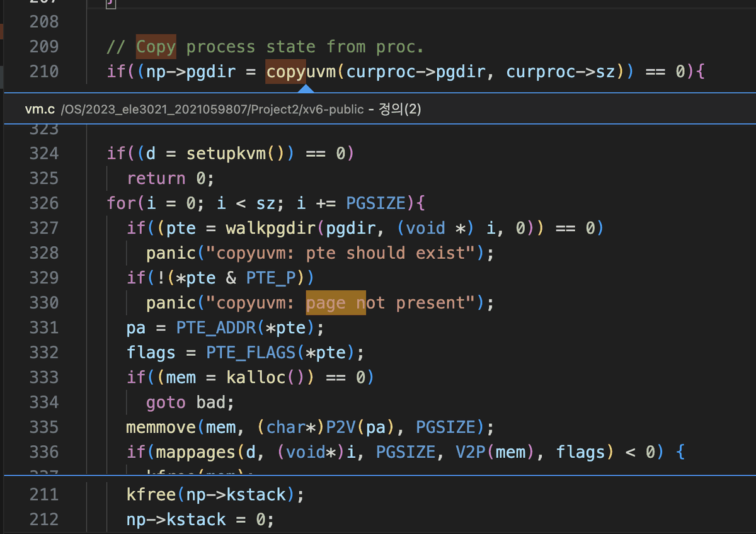Click line number 212 in the gutter
This screenshot has width=756, height=534.
point(44,520)
